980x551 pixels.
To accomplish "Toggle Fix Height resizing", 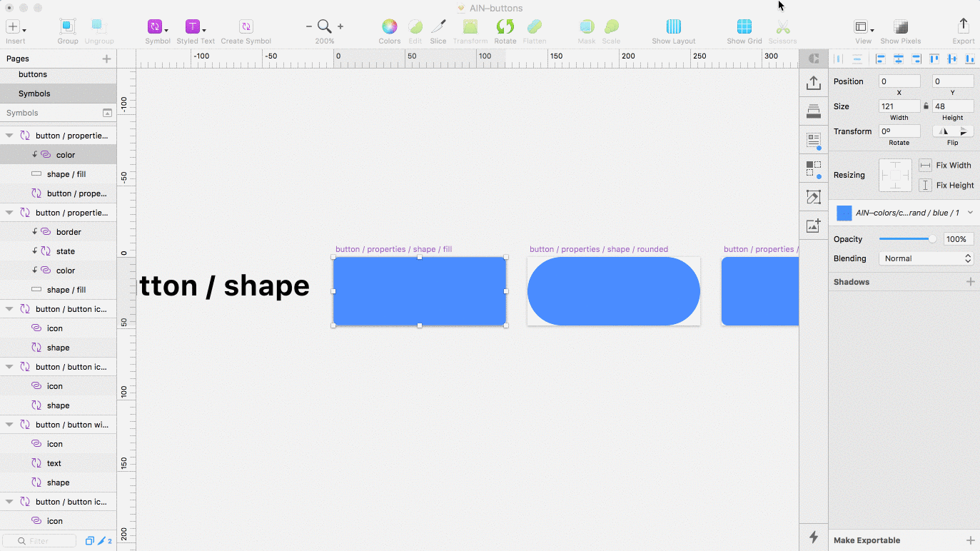I will [x=925, y=185].
